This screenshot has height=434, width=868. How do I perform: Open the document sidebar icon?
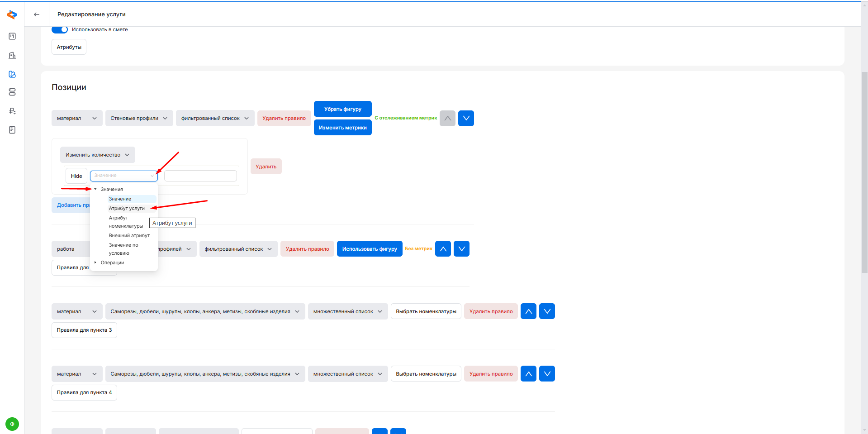point(12,130)
